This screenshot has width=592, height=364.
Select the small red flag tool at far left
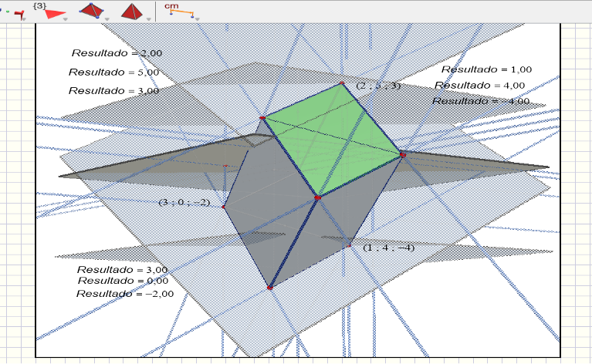click(19, 14)
